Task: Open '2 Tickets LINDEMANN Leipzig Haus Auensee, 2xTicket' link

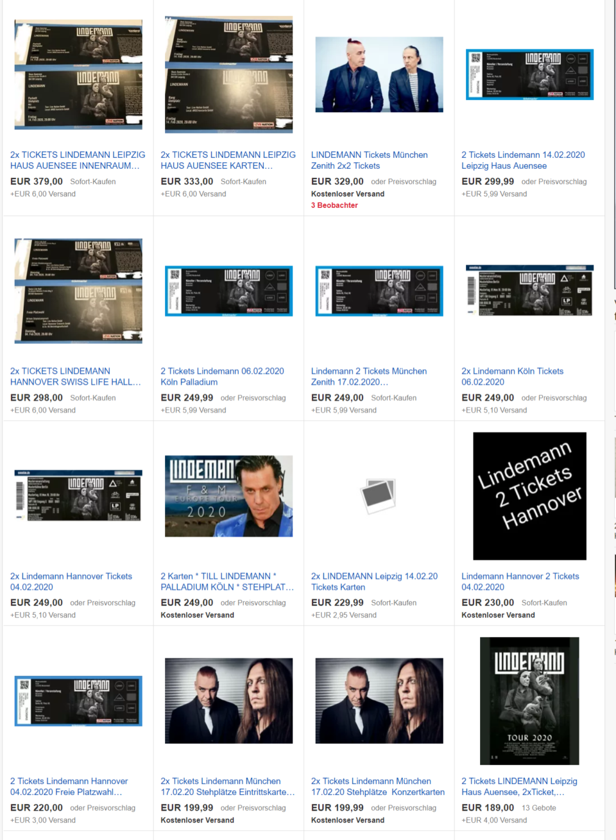Action: click(519, 786)
